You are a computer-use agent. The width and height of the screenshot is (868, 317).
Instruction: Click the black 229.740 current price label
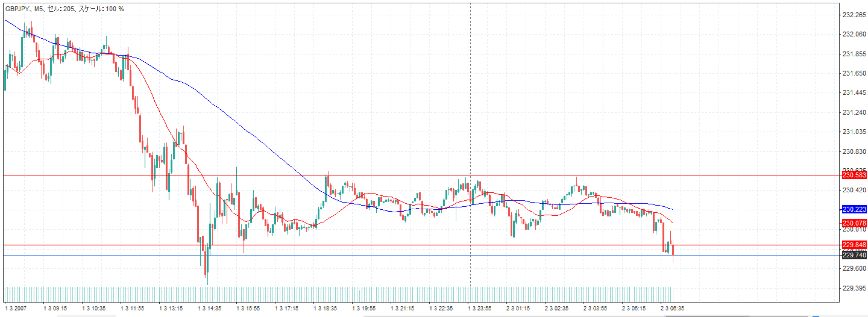(854, 255)
